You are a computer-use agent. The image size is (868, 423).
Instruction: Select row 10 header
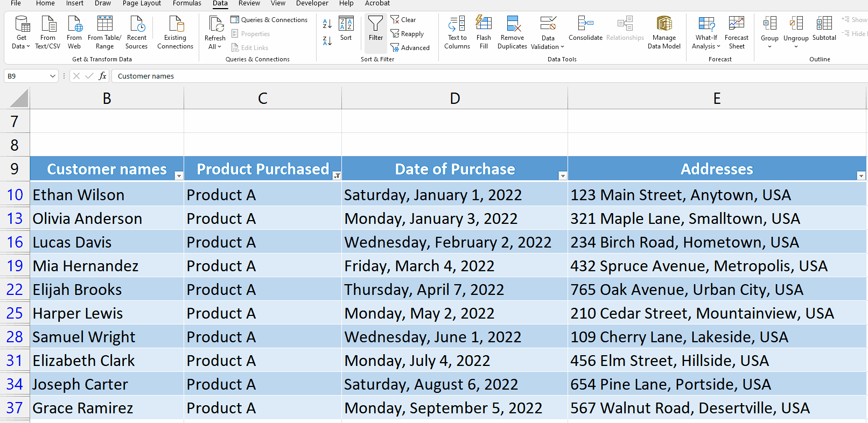15,195
